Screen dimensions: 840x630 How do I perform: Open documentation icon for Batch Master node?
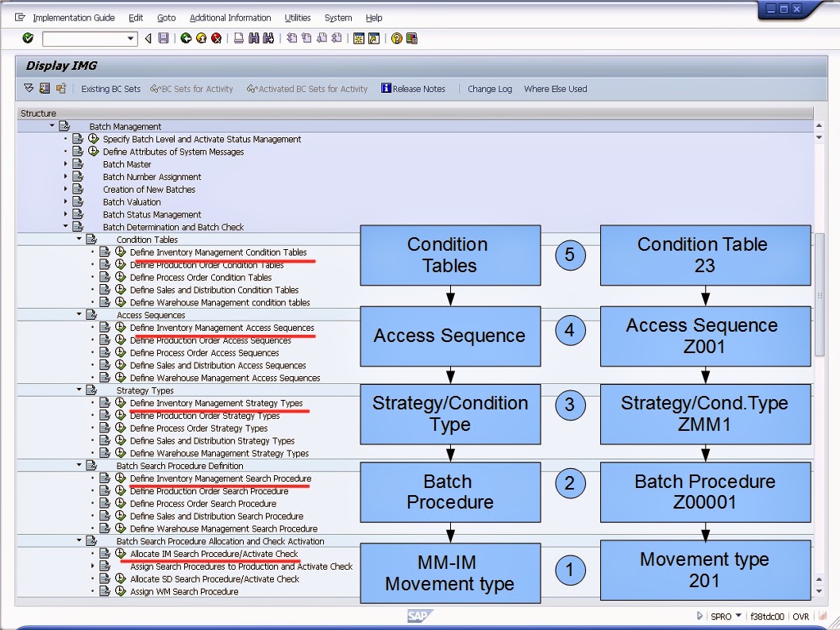pos(79,163)
